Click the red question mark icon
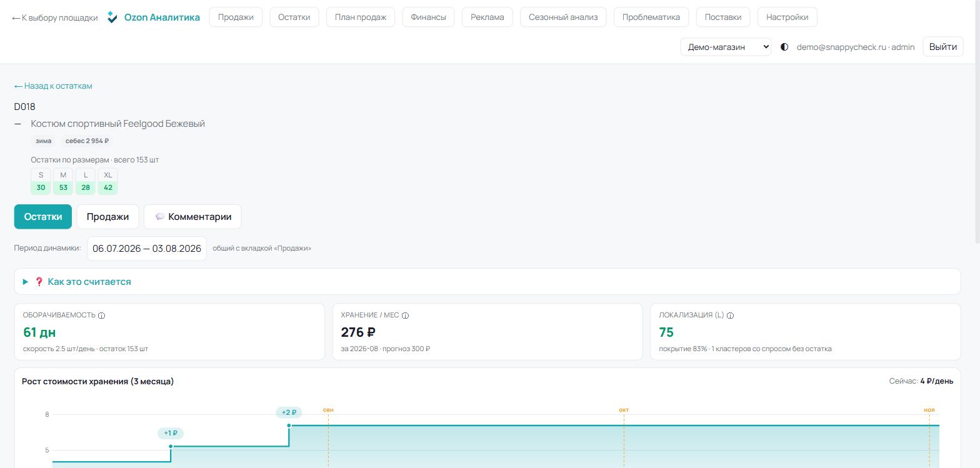This screenshot has width=980, height=468. [x=39, y=282]
